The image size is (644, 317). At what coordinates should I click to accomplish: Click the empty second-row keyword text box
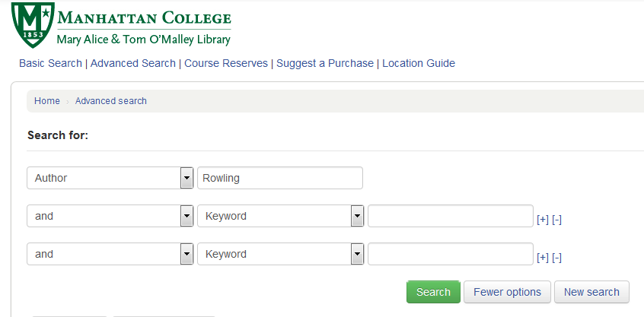[x=451, y=216]
